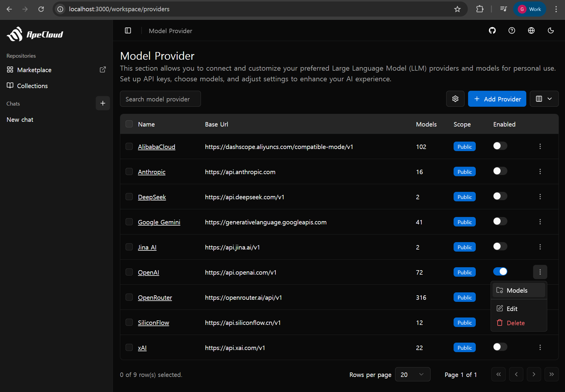Viewport: 565px width, 392px height.
Task: Open the Rows per page dropdown
Action: [413, 375]
